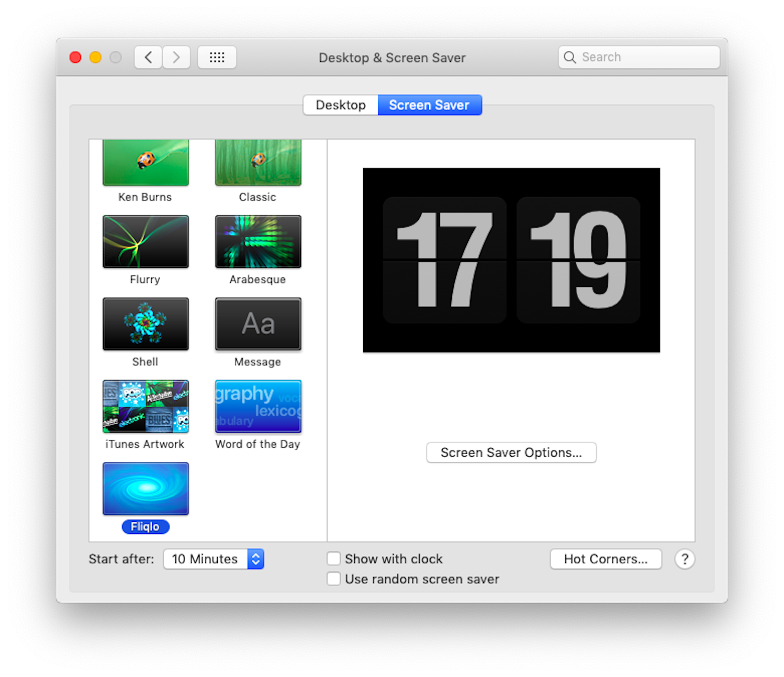Choose the Message screen saver
Viewport: 784px width, 677px height.
258,324
